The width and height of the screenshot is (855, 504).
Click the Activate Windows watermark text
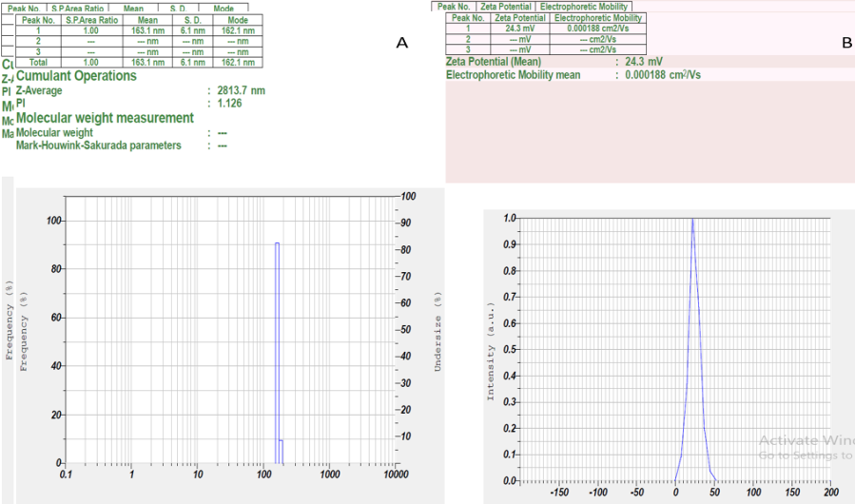pyautogui.click(x=806, y=440)
